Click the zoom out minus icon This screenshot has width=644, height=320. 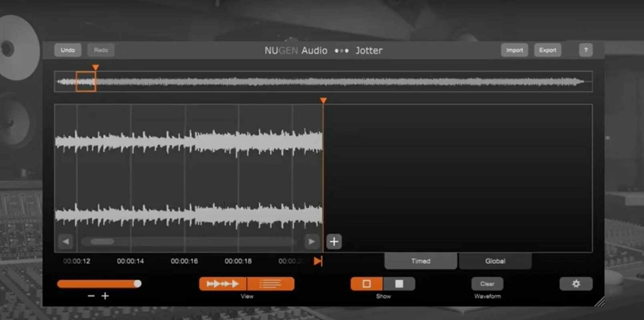(x=91, y=296)
